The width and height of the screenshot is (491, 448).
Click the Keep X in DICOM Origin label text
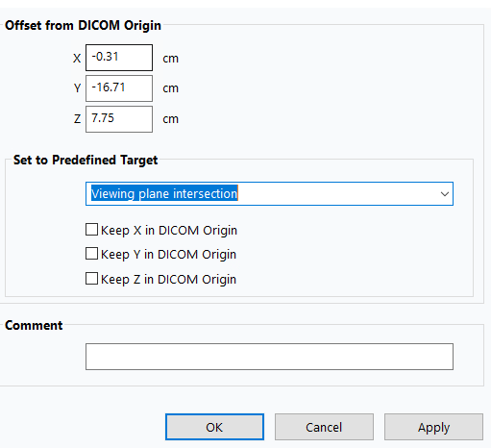coord(169,231)
